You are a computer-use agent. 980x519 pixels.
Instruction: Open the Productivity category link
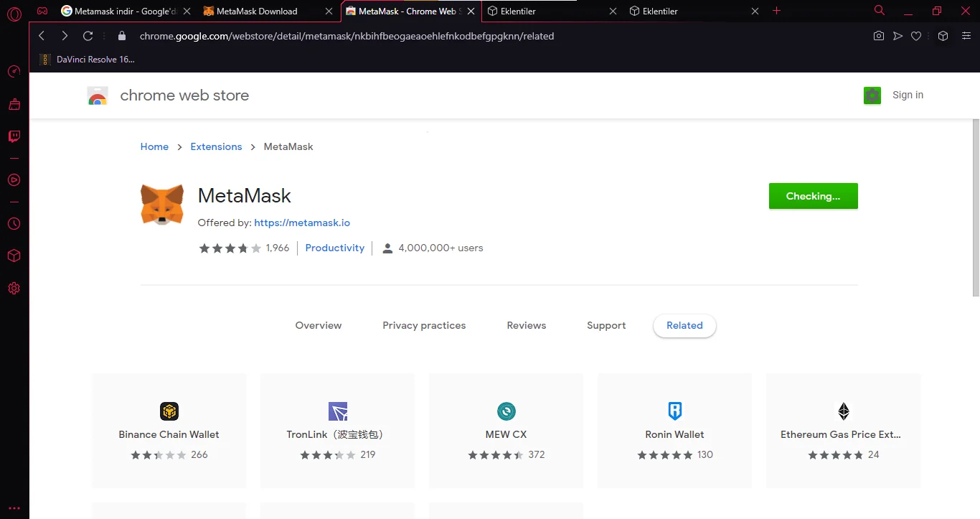(335, 248)
